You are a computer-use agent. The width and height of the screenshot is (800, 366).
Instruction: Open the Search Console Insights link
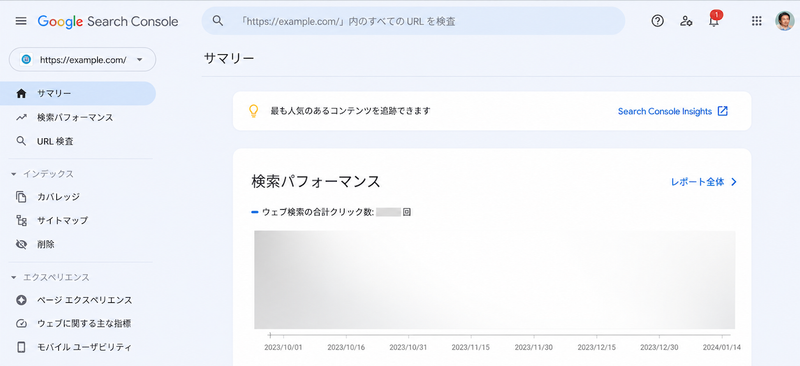coord(672,111)
